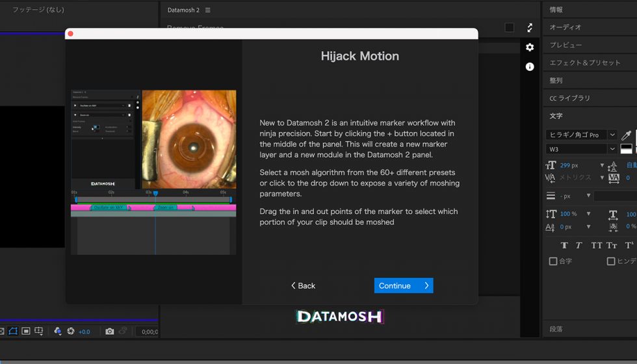
Task: Click the kerning V/A icon
Action: click(550, 177)
